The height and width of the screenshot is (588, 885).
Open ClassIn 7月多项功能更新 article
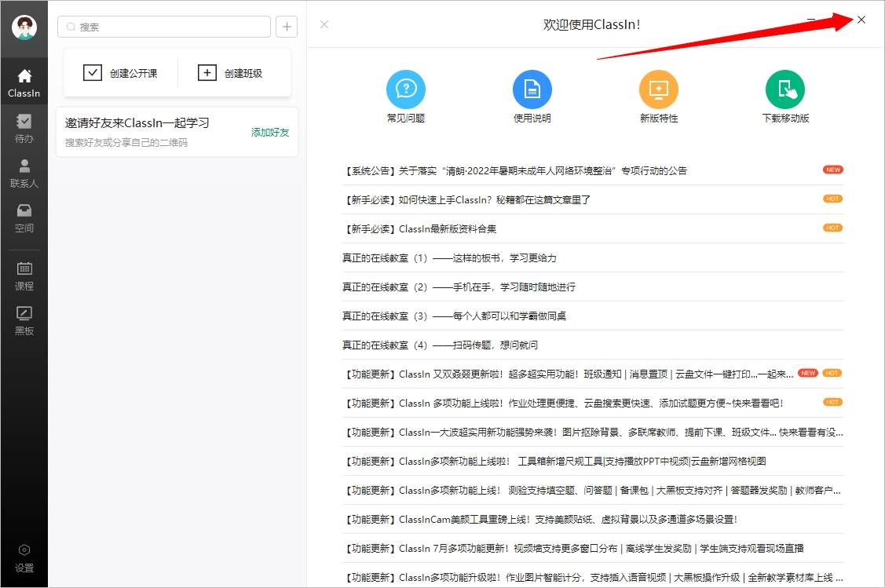593,549
